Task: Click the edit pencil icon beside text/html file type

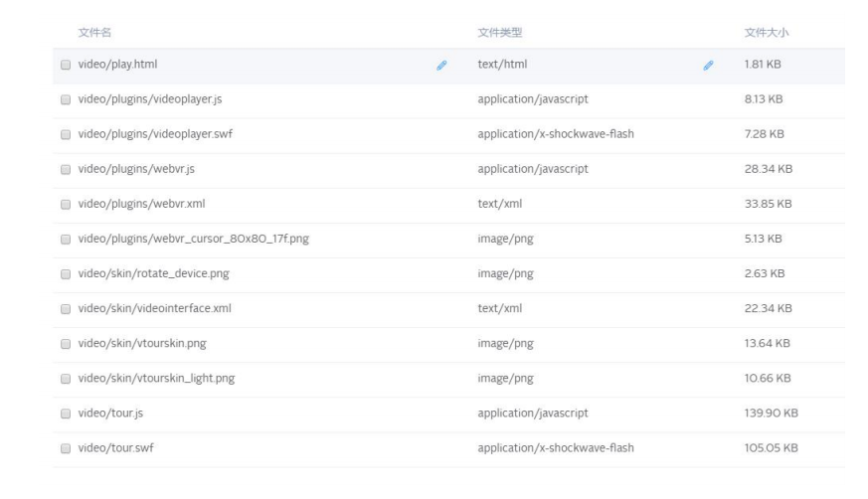Action: coord(708,66)
